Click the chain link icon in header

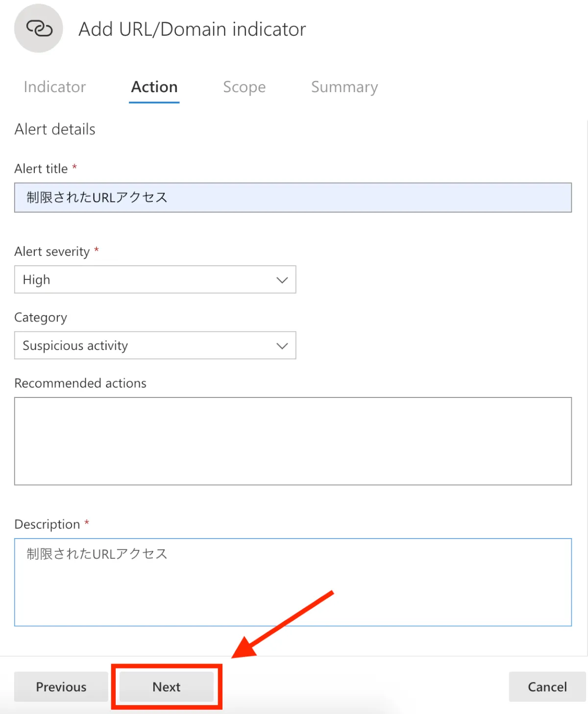click(x=39, y=28)
